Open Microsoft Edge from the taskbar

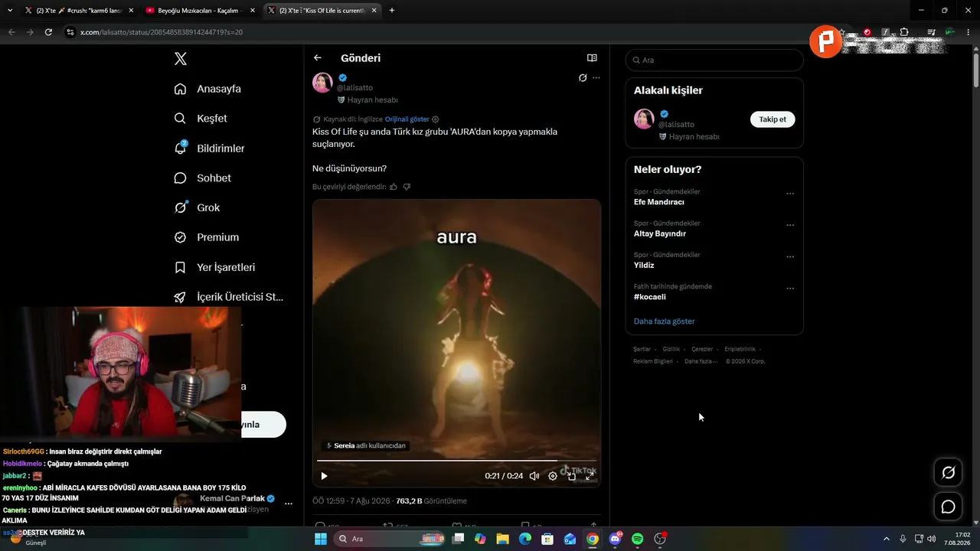click(525, 539)
